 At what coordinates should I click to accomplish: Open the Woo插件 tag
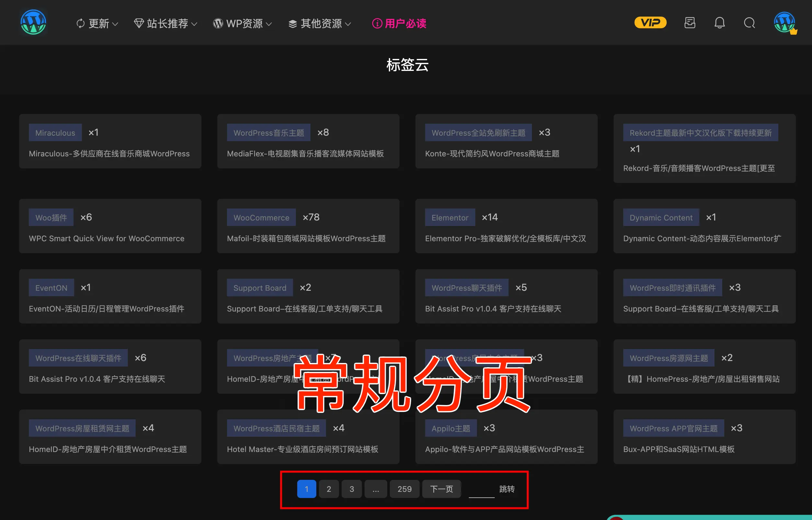pos(51,217)
